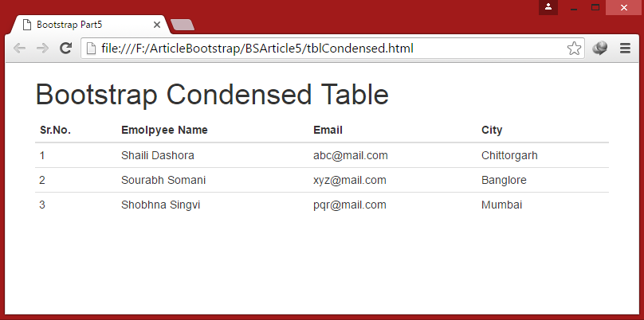This screenshot has height=320, width=644.
Task: Open the Chrome hamburger menu
Action: 625,49
